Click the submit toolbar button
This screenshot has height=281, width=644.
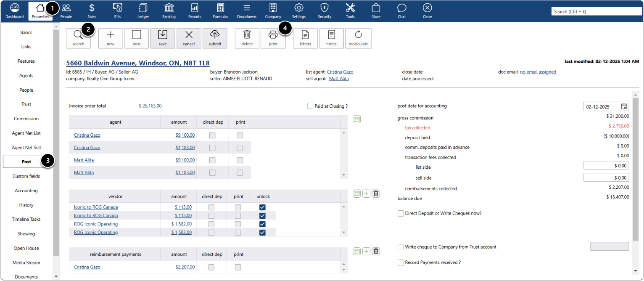(x=215, y=38)
